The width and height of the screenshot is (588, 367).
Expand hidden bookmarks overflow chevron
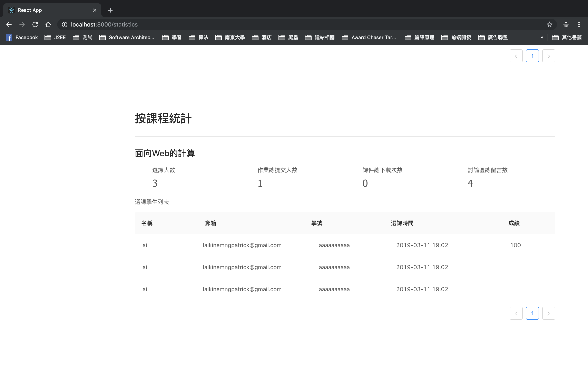click(542, 37)
